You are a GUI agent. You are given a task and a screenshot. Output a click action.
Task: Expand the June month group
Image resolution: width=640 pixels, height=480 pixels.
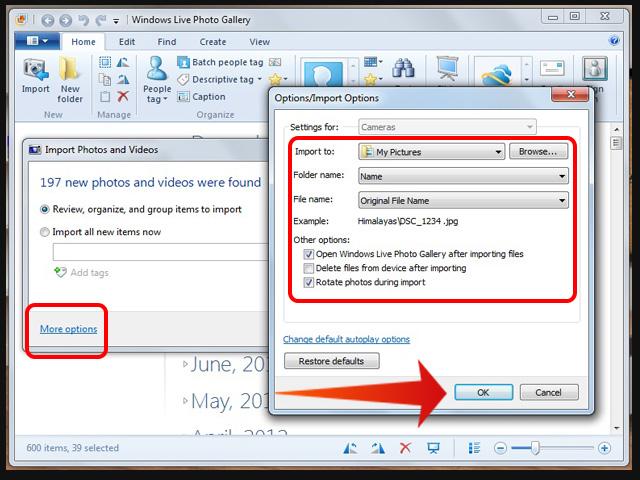point(185,364)
